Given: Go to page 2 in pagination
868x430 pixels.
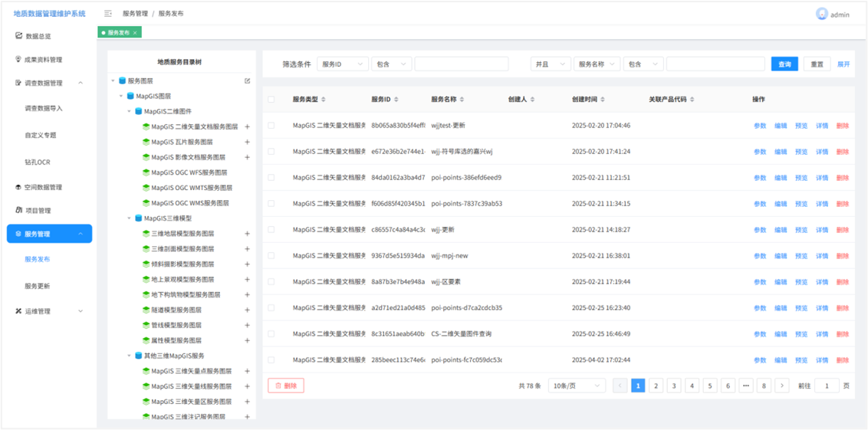Looking at the screenshot, I should 656,386.
